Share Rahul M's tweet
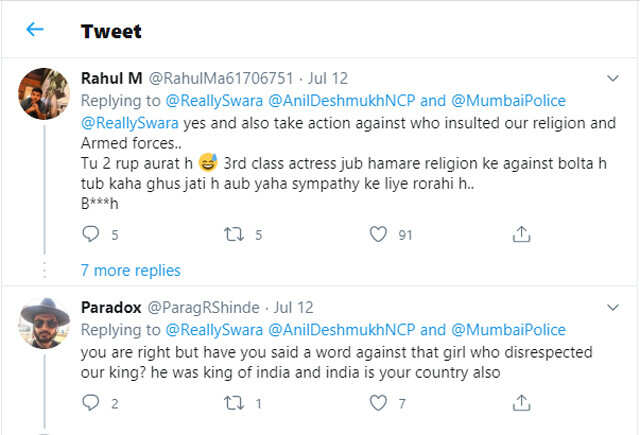This screenshot has width=640, height=435. pos(520,235)
